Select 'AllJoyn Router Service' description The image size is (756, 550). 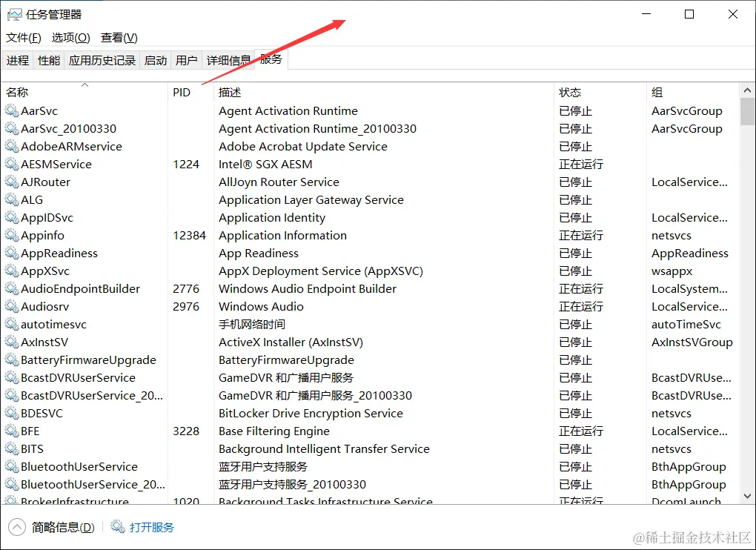(x=279, y=182)
